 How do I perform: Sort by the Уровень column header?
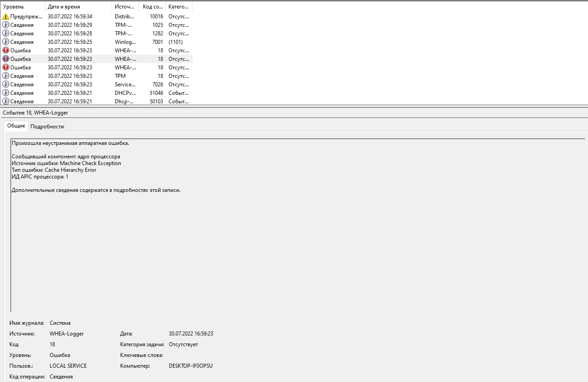(x=22, y=7)
